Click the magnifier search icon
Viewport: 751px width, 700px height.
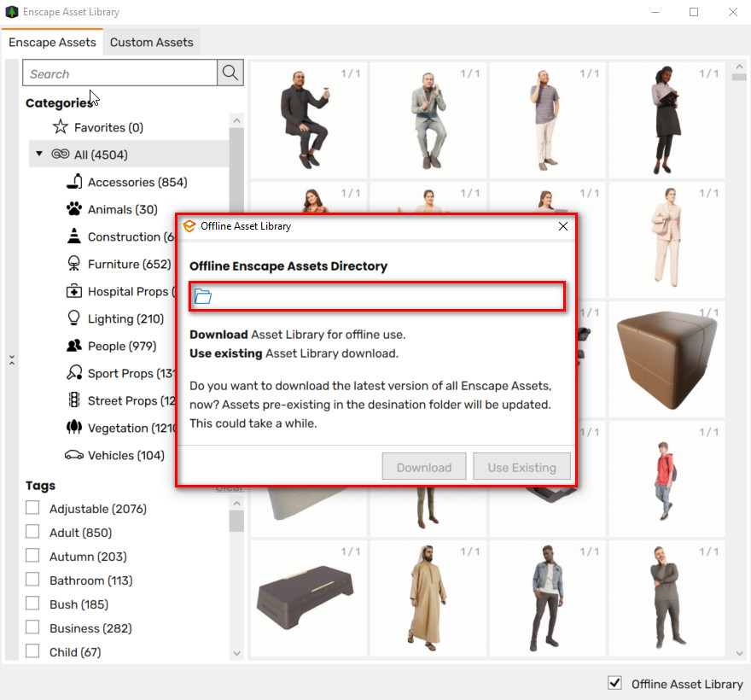pyautogui.click(x=230, y=73)
